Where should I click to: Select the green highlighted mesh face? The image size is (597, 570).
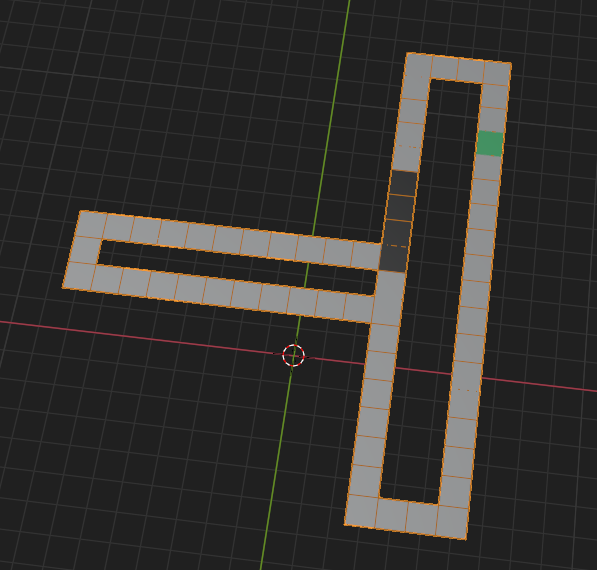(490, 144)
